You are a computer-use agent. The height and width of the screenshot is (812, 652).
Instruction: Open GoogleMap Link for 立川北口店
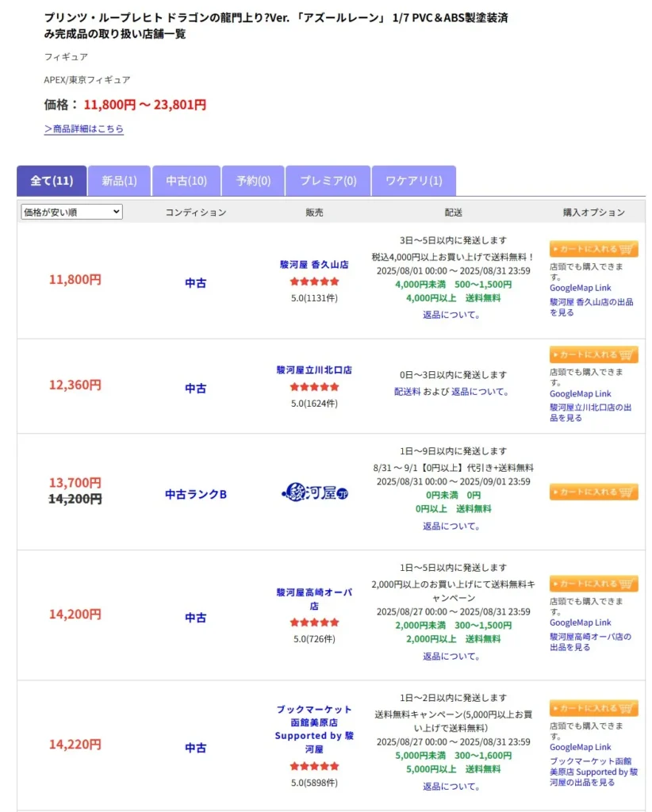[x=580, y=393]
